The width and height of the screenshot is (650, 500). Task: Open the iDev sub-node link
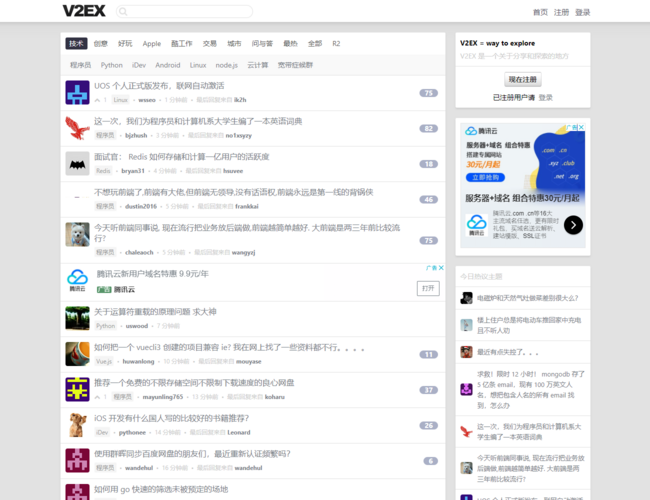[139, 65]
